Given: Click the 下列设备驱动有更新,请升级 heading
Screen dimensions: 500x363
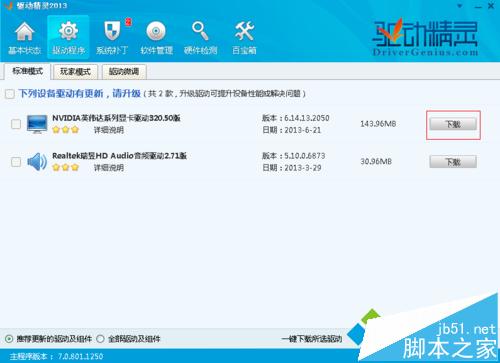Looking at the screenshot, I should point(80,93).
